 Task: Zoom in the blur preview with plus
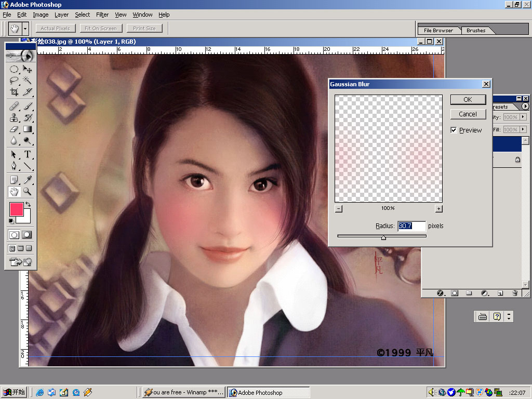pos(438,209)
